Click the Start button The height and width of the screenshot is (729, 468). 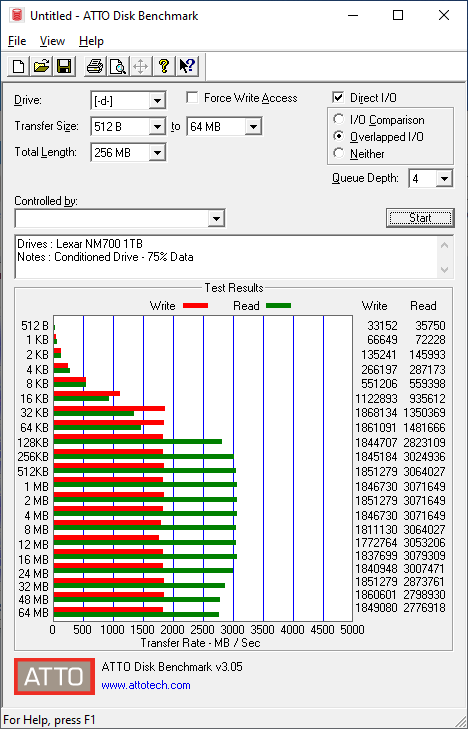click(x=420, y=218)
